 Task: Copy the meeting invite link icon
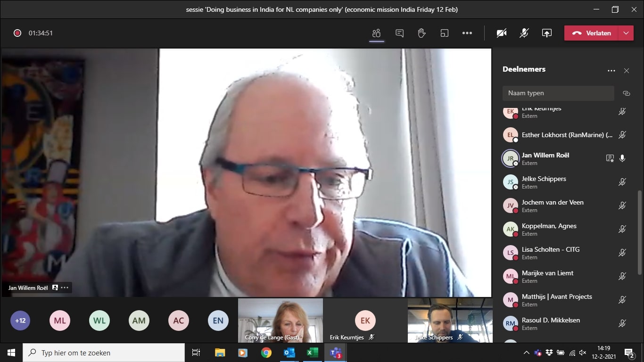click(626, 93)
